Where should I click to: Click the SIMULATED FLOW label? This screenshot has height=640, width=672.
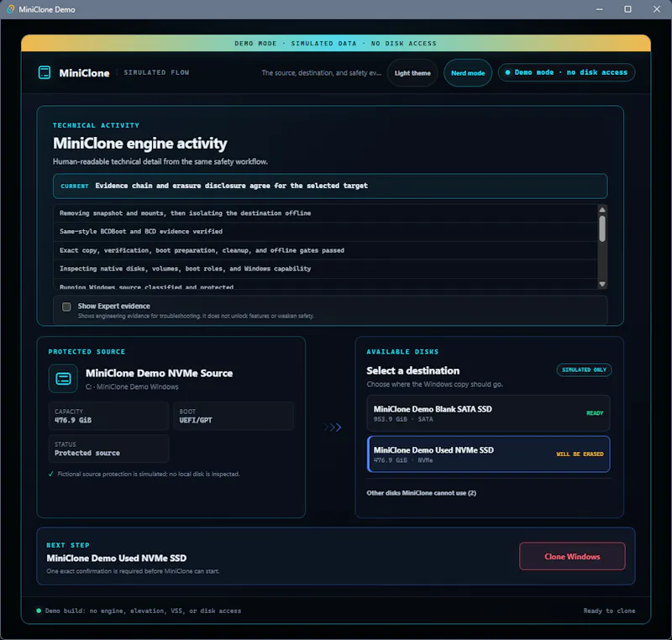(156, 72)
